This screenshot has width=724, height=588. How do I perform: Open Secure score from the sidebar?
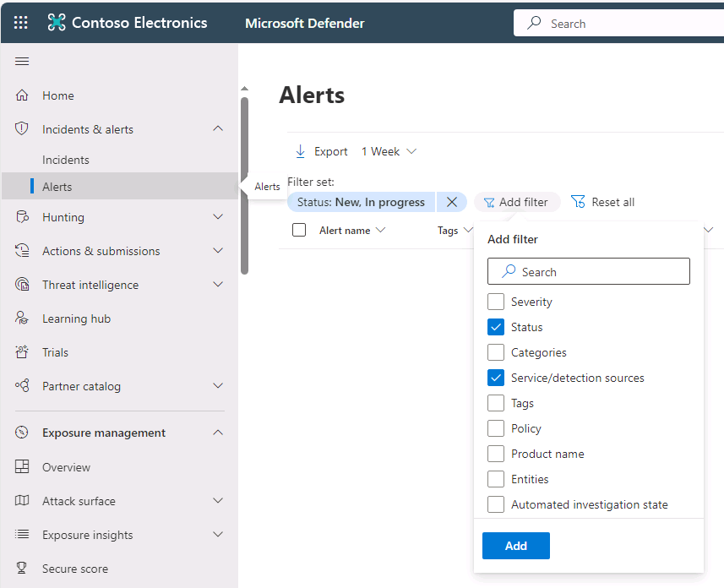coord(73,569)
